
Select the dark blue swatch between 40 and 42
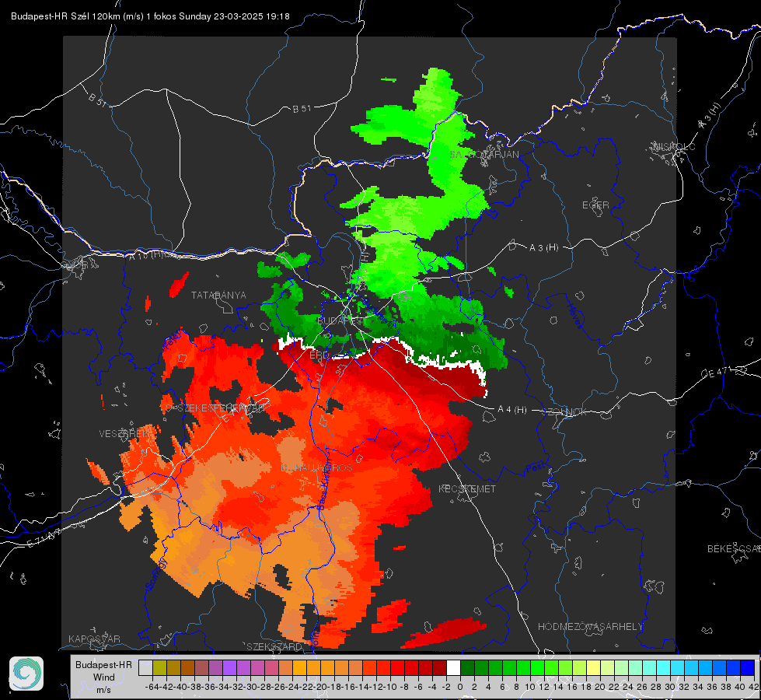click(748, 667)
